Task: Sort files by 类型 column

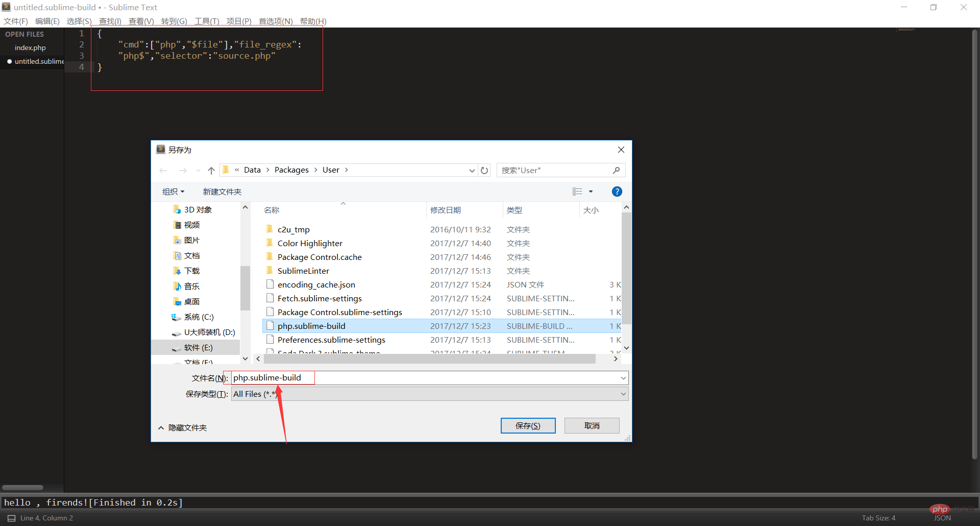Action: click(514, 210)
